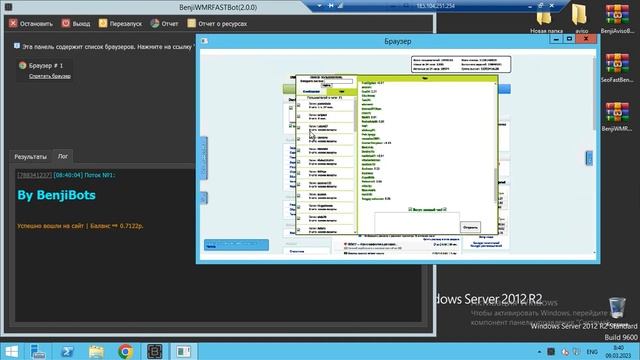Open File Explorer from the taskbar
This screenshot has width=640, height=360.
pos(96,351)
